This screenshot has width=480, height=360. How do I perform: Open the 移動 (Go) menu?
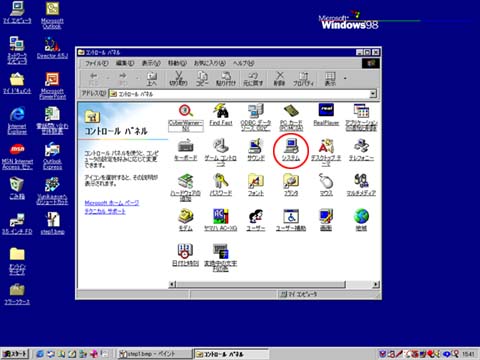(177, 63)
